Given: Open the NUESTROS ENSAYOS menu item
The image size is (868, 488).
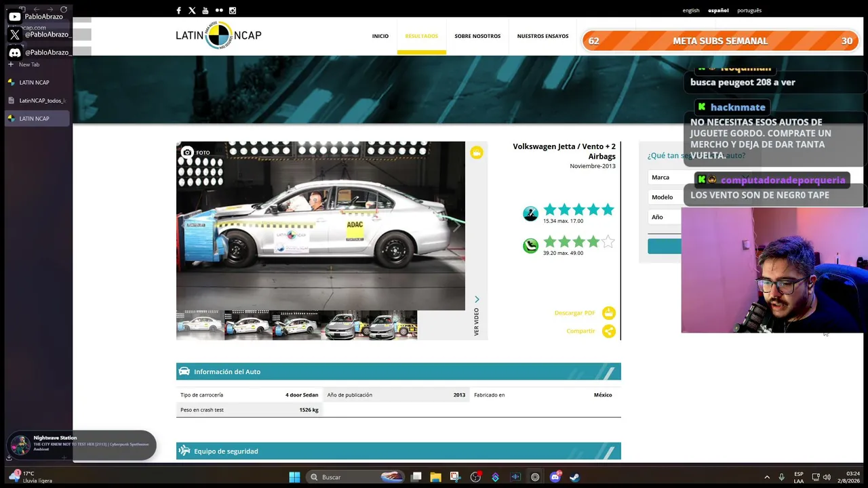Looking at the screenshot, I should [x=543, y=36].
